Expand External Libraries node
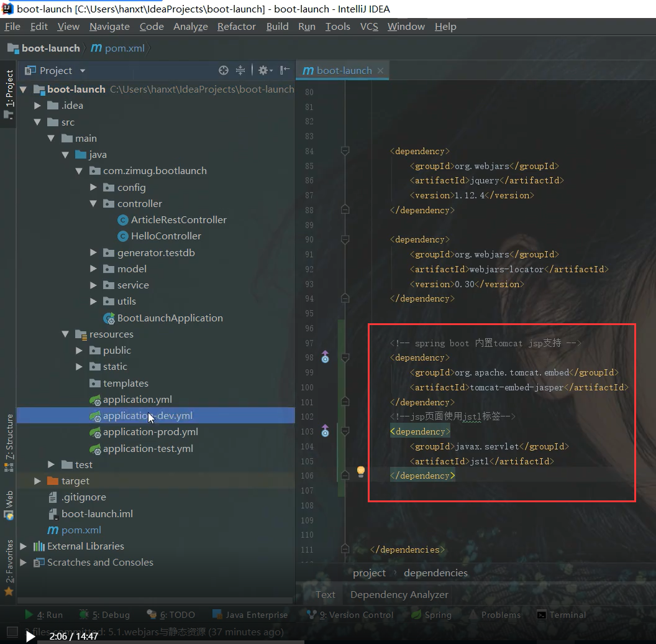The height and width of the screenshot is (644, 656). click(x=24, y=546)
